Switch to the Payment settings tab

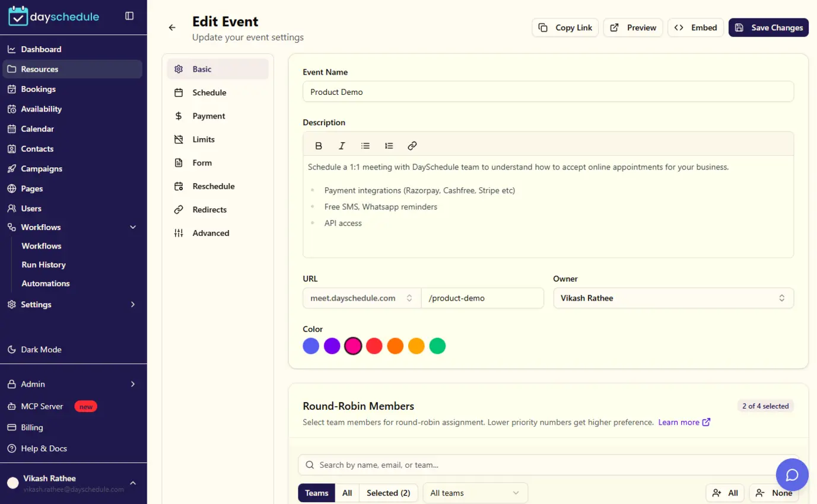218,116
